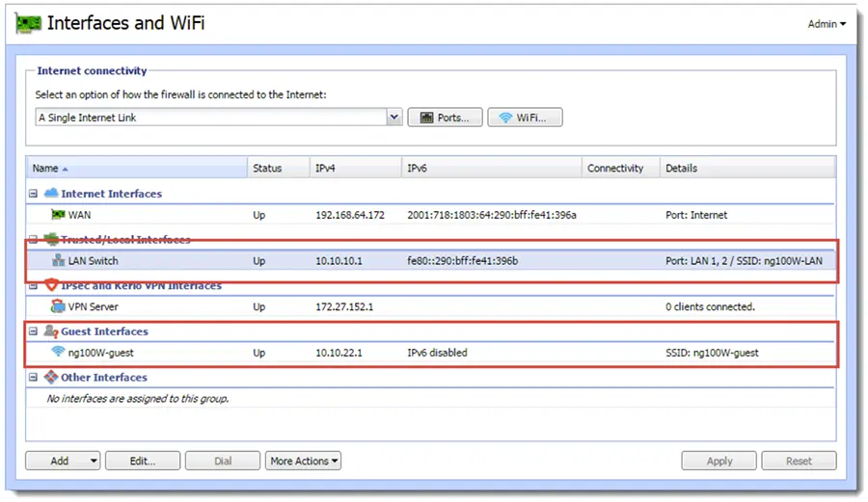Click the VPN Server icon
The image size is (868, 502).
[x=58, y=305]
